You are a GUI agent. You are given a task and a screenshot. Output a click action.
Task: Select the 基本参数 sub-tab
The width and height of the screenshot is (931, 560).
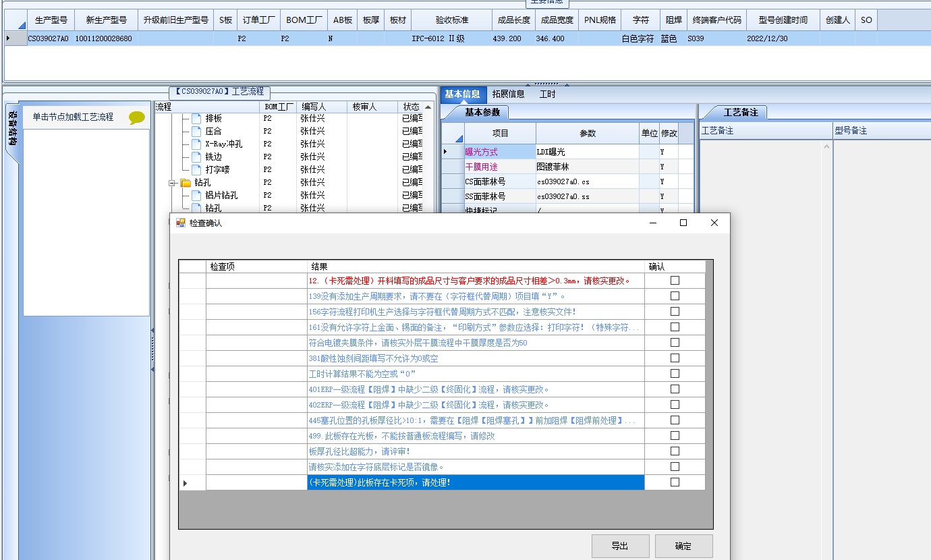click(482, 113)
